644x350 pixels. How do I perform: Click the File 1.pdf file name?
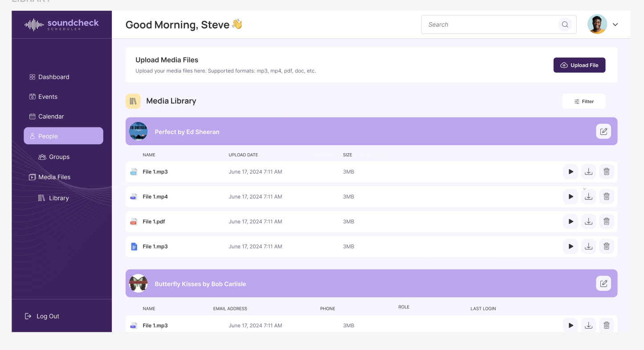pos(154,221)
